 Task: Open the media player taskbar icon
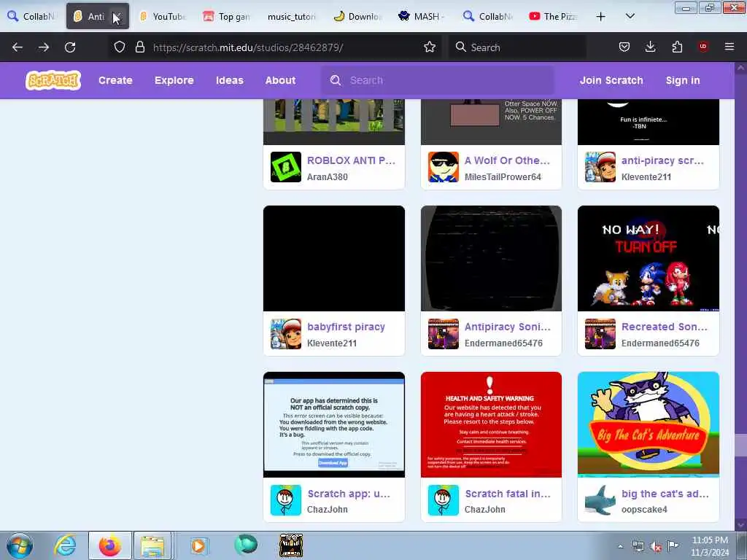(198, 545)
